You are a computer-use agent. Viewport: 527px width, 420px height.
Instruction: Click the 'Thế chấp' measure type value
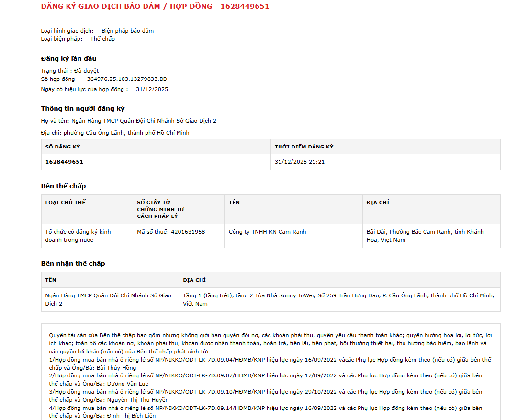pos(102,39)
